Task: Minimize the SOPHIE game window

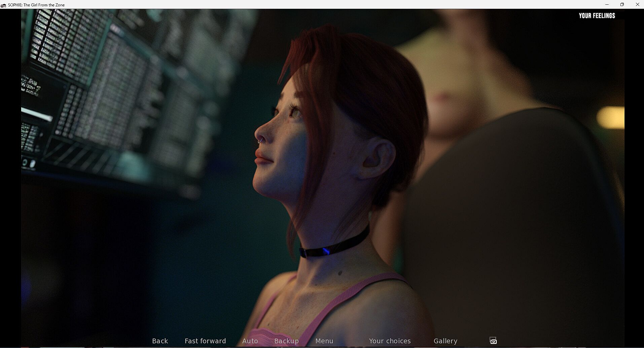Action: point(607,5)
